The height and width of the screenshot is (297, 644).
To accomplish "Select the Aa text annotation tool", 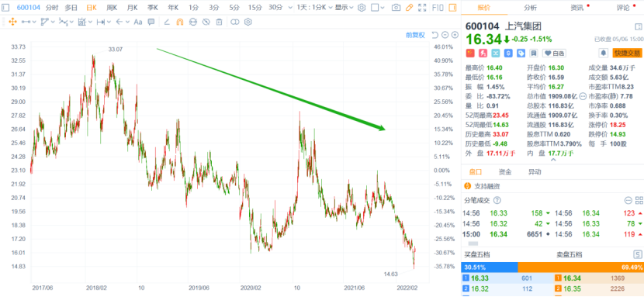I will point(138,22).
